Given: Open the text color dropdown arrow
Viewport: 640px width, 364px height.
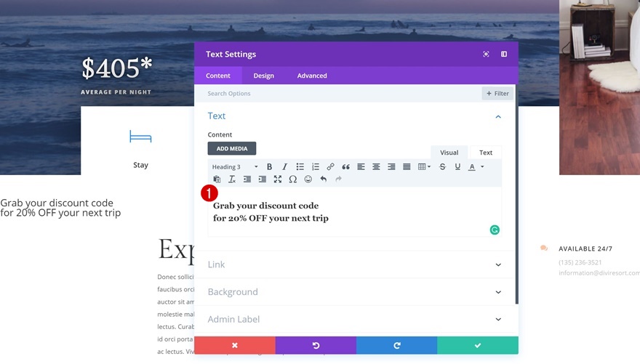Looking at the screenshot, I should (482, 166).
